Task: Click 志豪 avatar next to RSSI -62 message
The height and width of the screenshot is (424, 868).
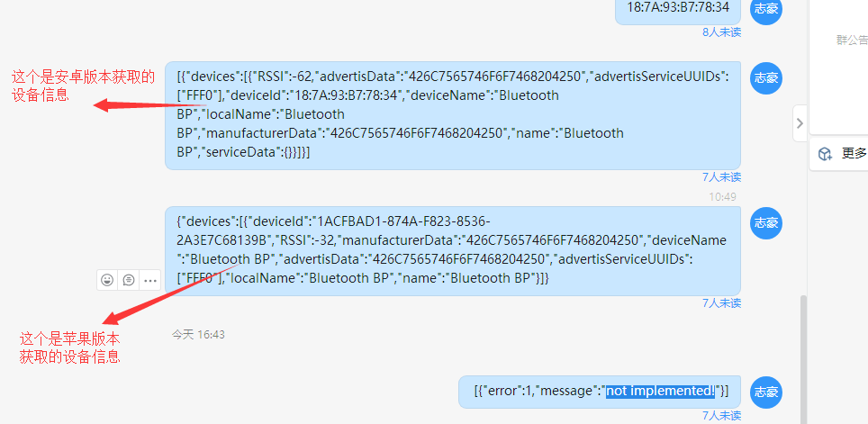Action: [x=766, y=78]
